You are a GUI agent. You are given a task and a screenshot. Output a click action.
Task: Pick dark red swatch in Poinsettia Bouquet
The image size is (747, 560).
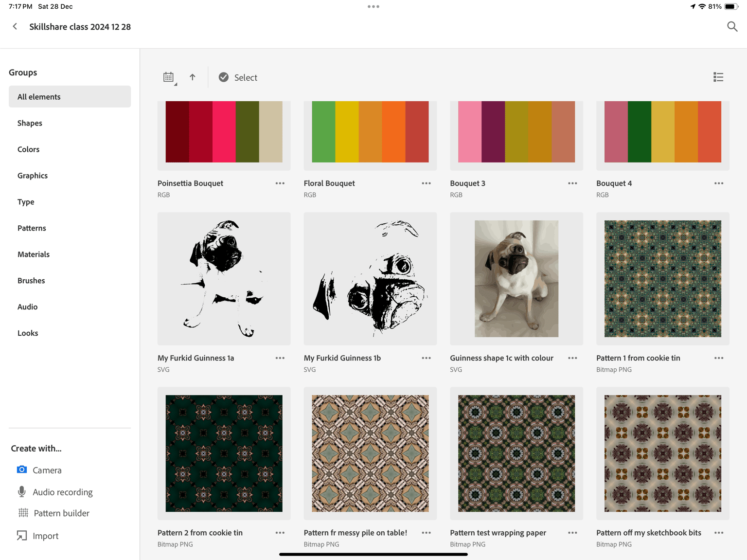[177, 132]
